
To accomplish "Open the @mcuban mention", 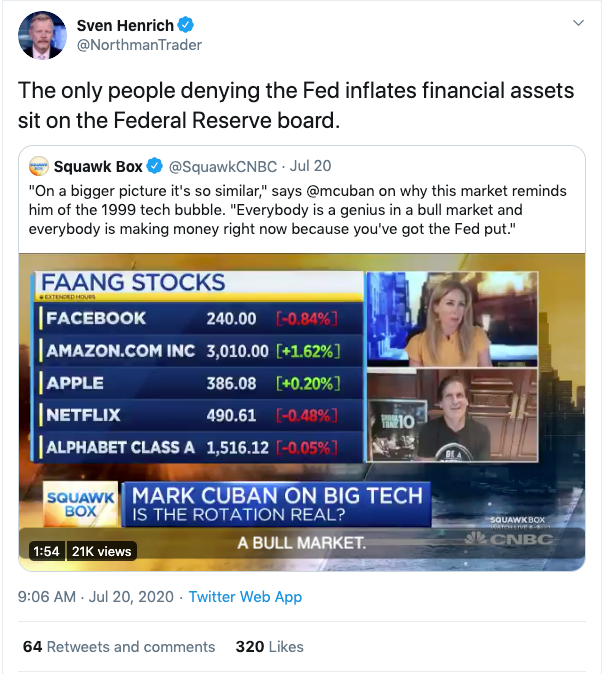I will [x=340, y=190].
